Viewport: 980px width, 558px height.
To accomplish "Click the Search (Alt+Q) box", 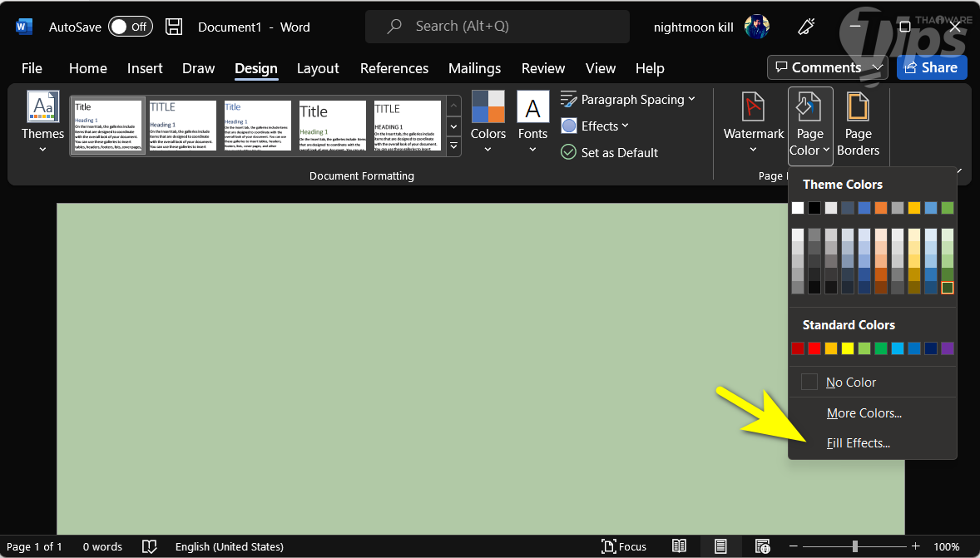I will [497, 27].
